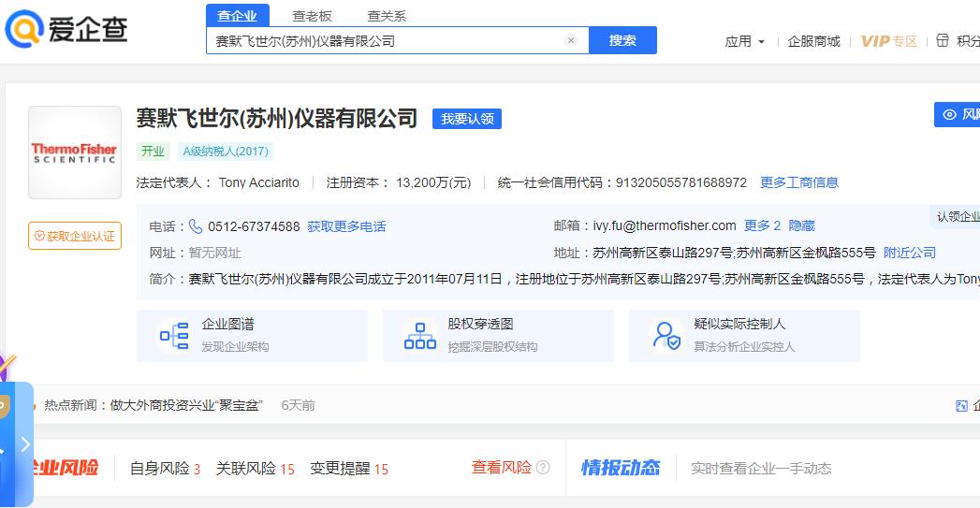Expand the left floating sidebar arrow
Screen dimensions: 980x508
pyautogui.click(x=25, y=444)
